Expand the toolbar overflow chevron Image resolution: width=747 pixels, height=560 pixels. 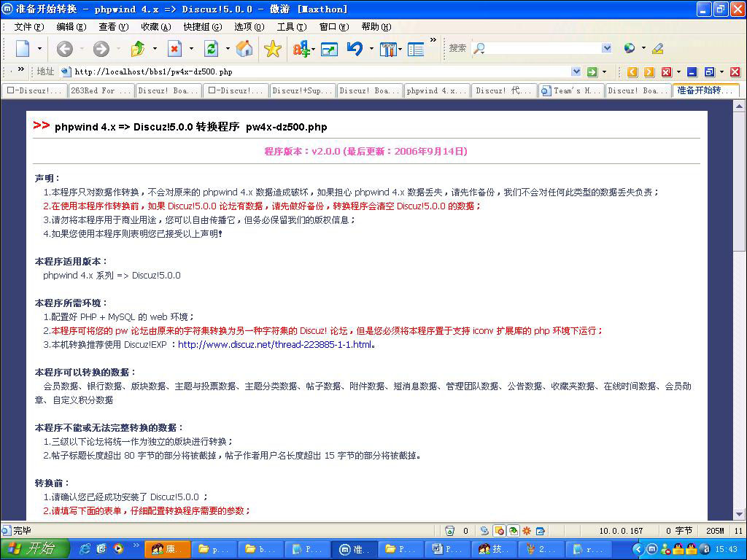click(433, 40)
